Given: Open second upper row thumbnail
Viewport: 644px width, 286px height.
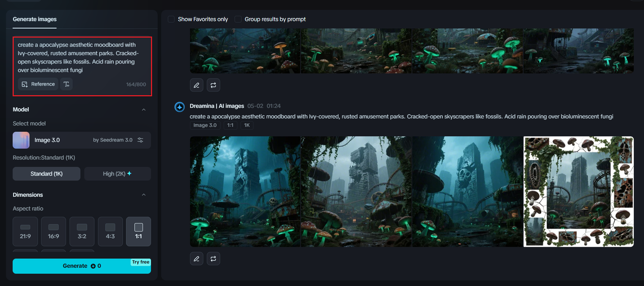Looking at the screenshot, I should pos(356,51).
